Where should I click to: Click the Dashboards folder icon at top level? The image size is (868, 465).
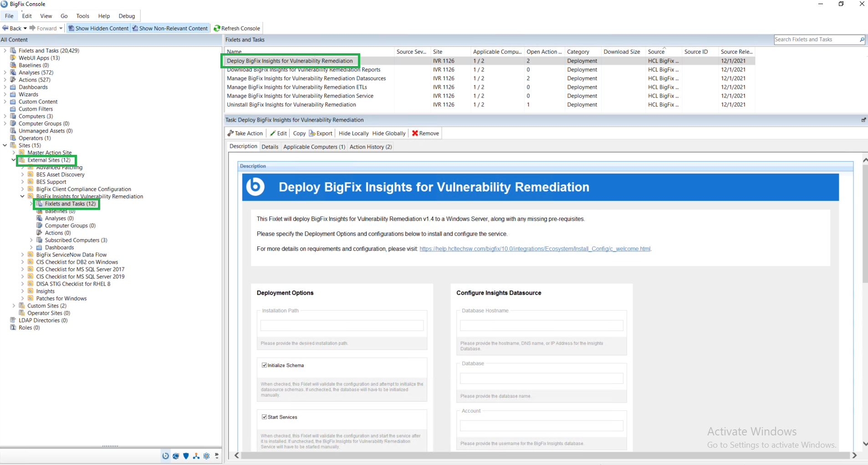(13, 87)
